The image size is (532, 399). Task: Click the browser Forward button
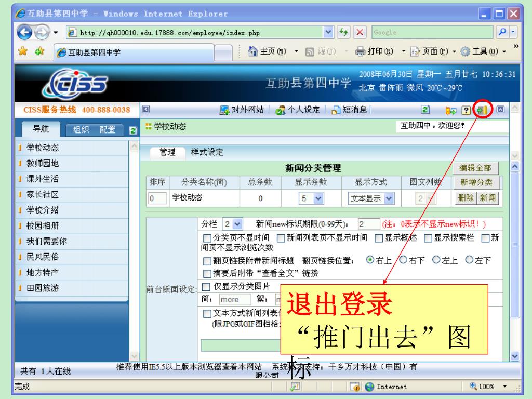point(42,33)
